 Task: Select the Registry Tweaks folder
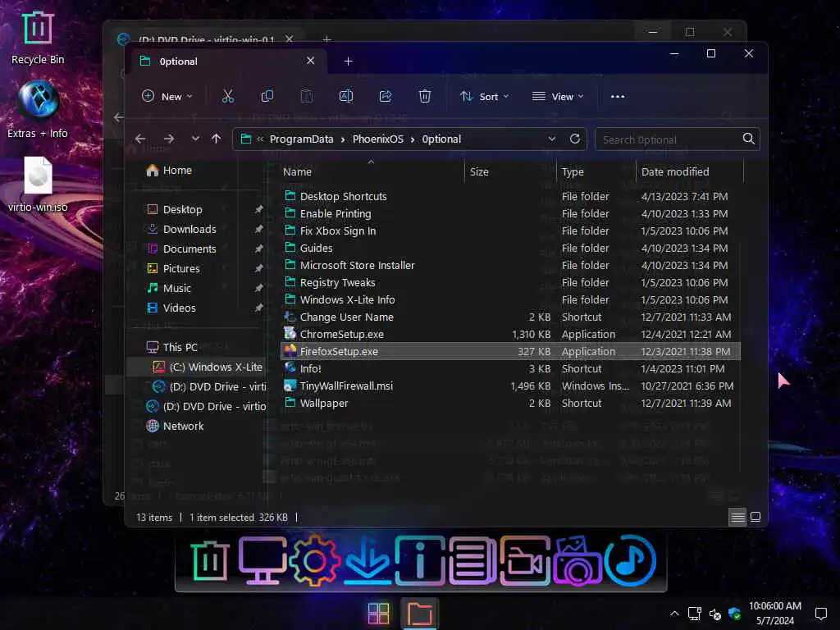pos(337,282)
